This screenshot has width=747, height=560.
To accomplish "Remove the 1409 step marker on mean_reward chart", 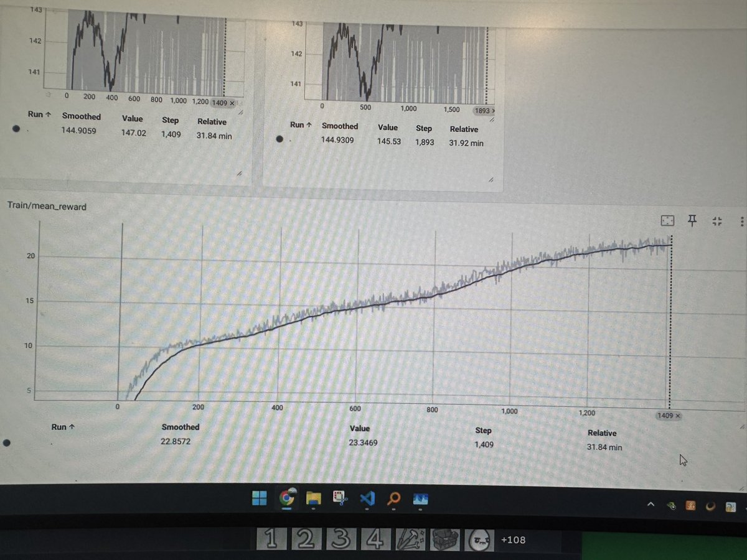I will tap(678, 415).
